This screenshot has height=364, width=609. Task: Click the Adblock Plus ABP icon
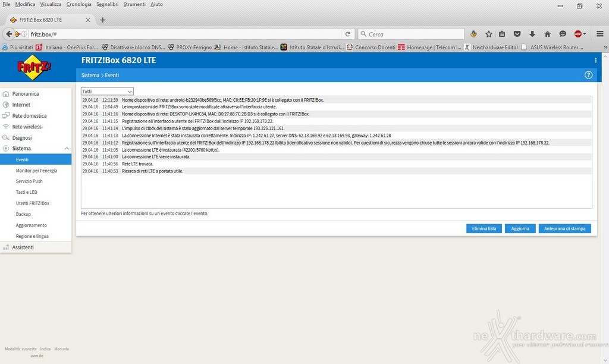coord(578,34)
